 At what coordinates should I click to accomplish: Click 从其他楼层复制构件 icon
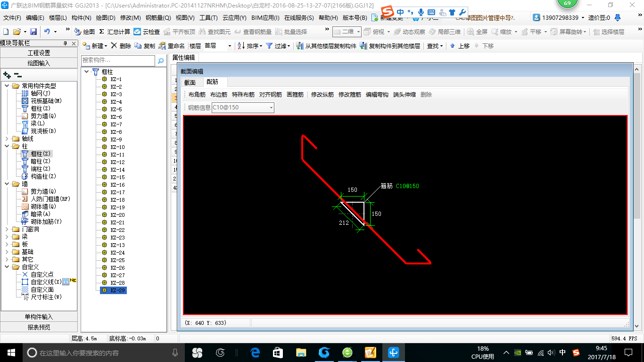point(300,46)
